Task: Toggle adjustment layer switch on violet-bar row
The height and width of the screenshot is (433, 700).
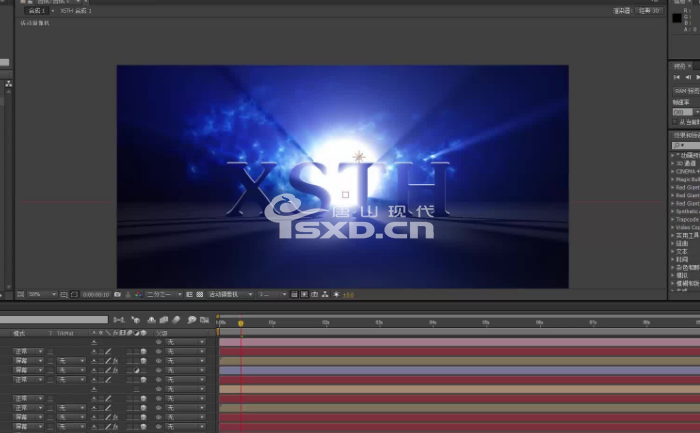Action: click(x=136, y=371)
